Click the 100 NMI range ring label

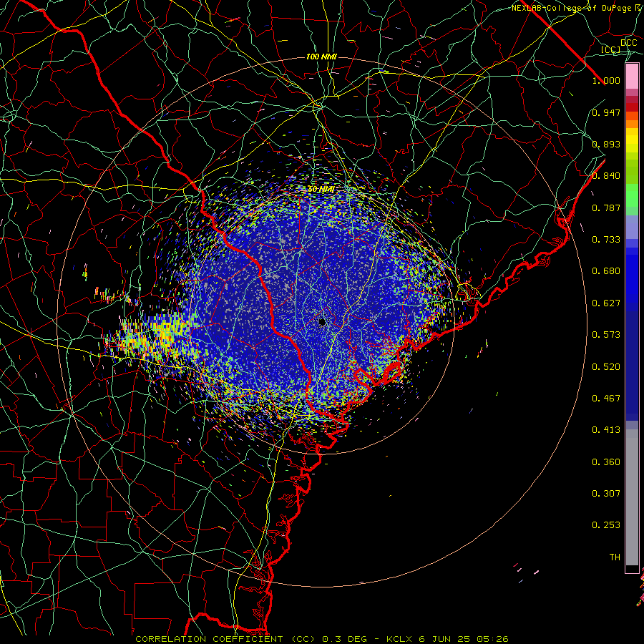coord(321,57)
